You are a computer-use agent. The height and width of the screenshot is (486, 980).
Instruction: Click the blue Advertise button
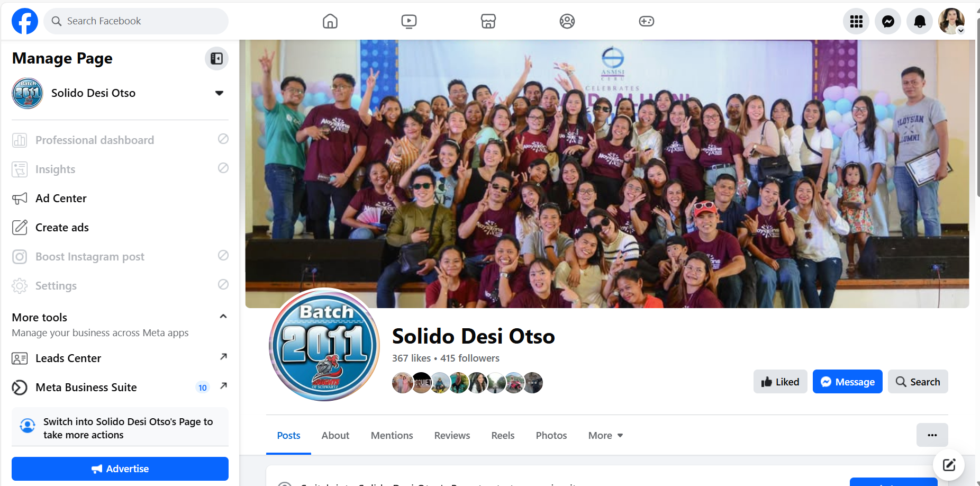tap(120, 469)
